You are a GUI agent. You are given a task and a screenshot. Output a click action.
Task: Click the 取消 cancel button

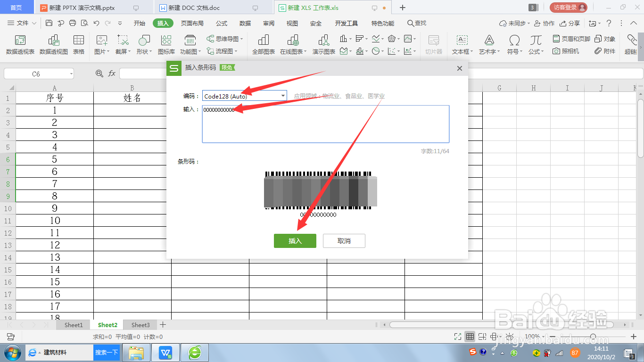click(344, 241)
